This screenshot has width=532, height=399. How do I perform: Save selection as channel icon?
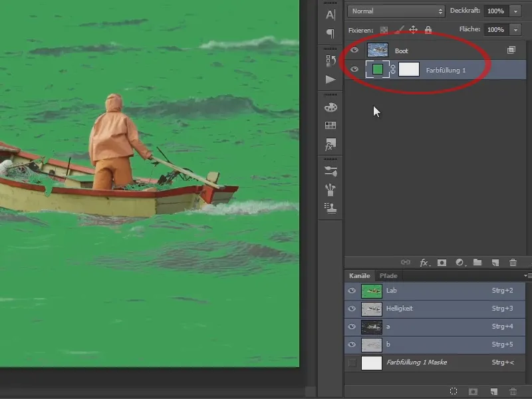[473, 392]
